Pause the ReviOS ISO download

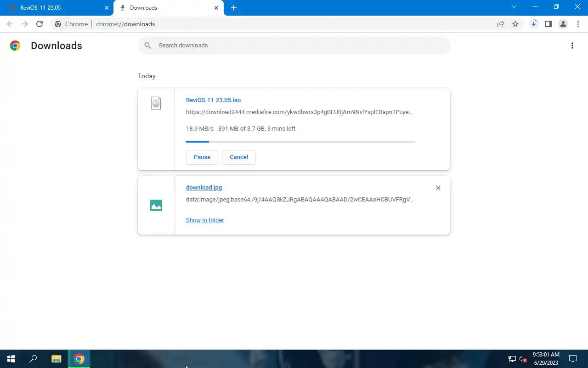[x=202, y=157]
